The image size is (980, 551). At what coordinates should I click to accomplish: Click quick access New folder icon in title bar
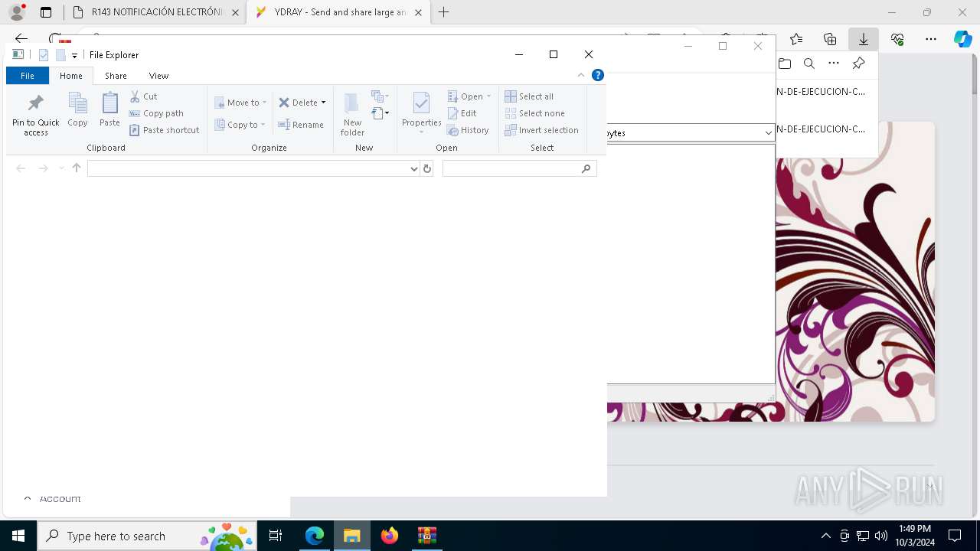click(x=60, y=55)
